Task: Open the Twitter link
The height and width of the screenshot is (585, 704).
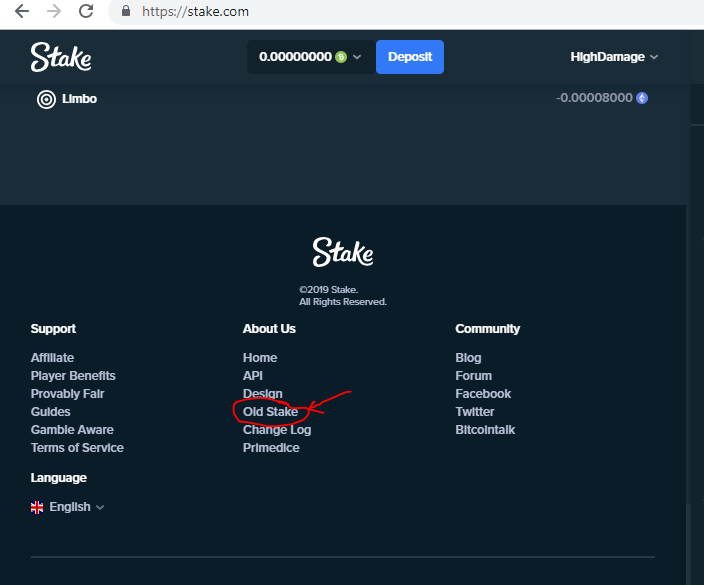Action: click(475, 412)
